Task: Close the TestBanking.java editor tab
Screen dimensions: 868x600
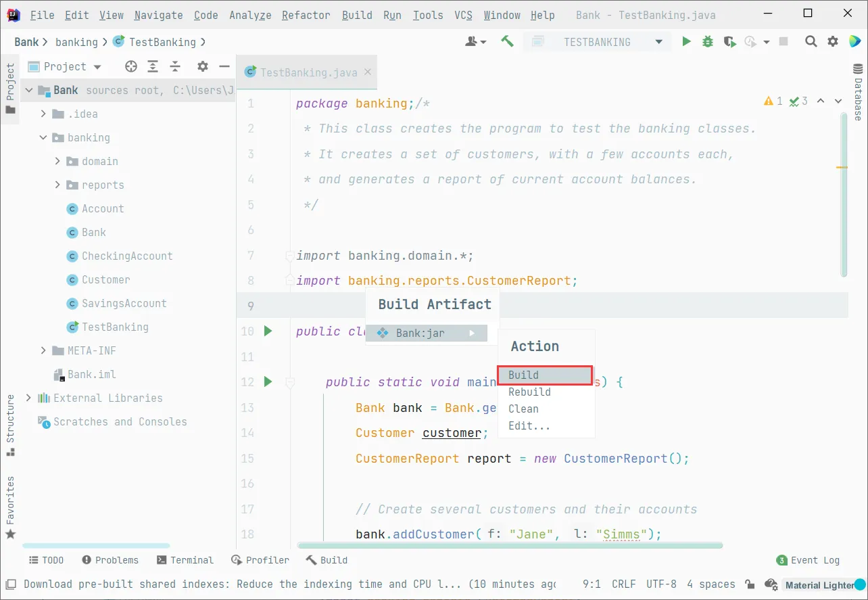Action: (x=368, y=72)
